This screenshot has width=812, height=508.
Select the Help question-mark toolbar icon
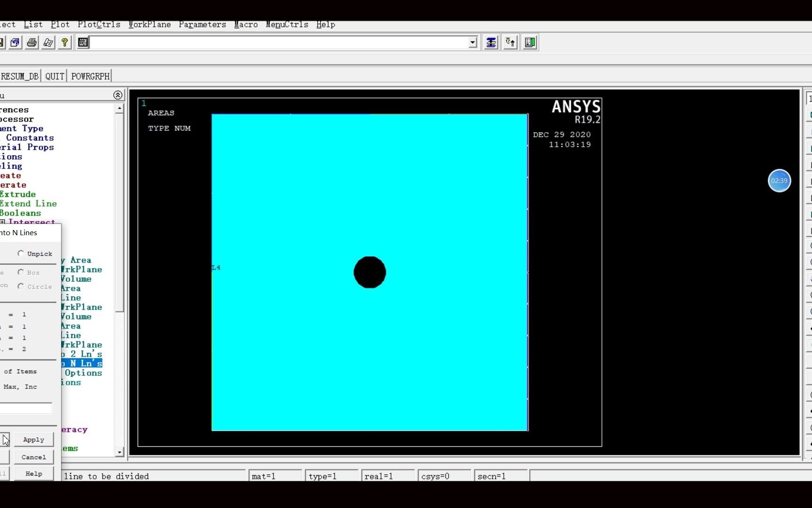pyautogui.click(x=64, y=42)
